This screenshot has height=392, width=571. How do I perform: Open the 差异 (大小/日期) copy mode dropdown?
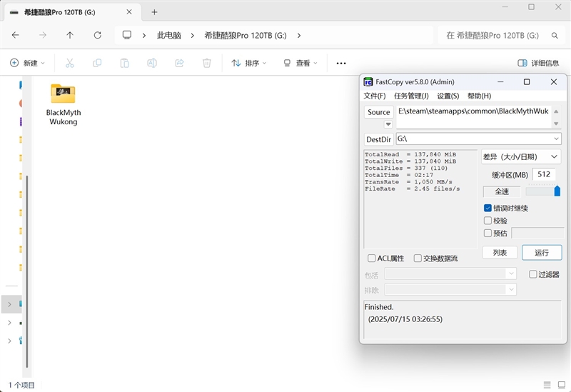(x=521, y=156)
